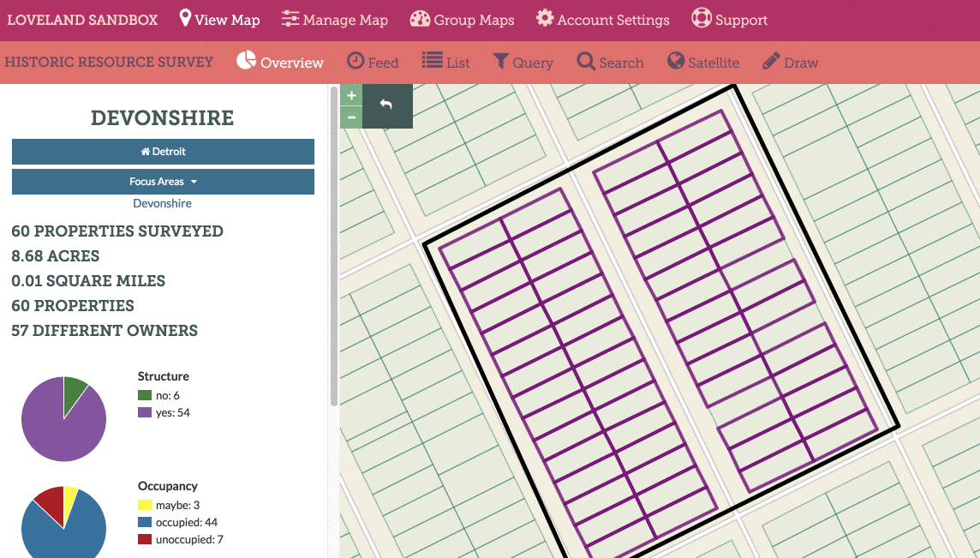Click the Group Maps palette icon
This screenshot has height=558, width=980.
(x=420, y=19)
